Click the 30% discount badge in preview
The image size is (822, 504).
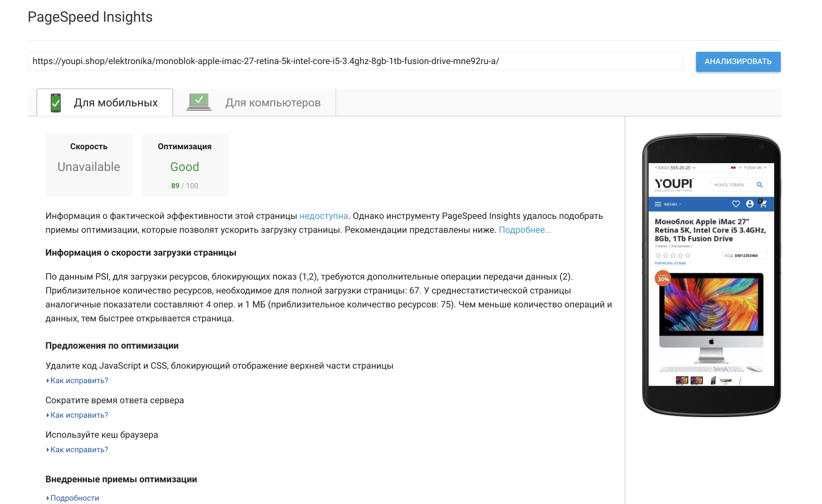(663, 278)
